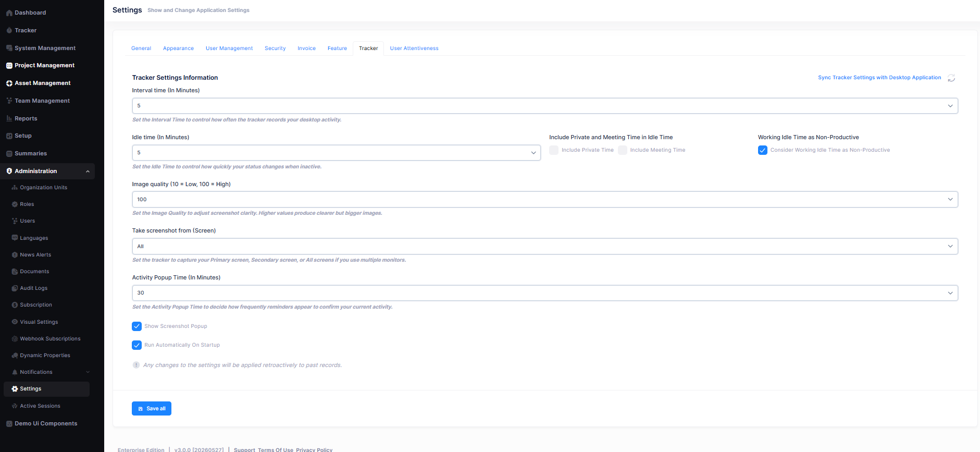Click the News Alerts icon

point(15,255)
